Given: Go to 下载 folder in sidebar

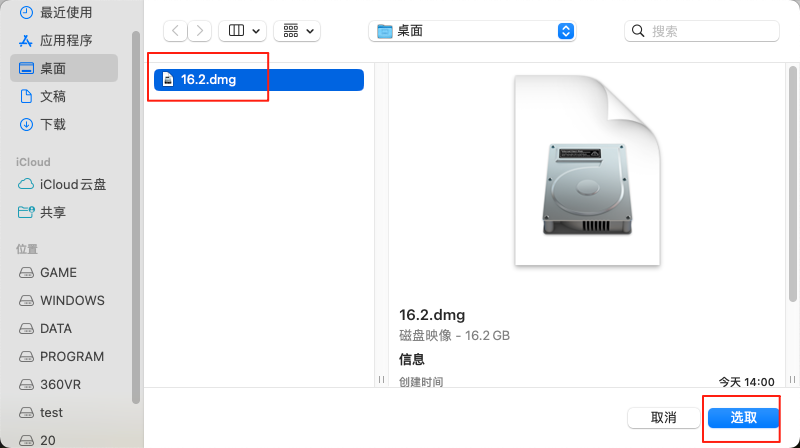Looking at the screenshot, I should pos(53,125).
